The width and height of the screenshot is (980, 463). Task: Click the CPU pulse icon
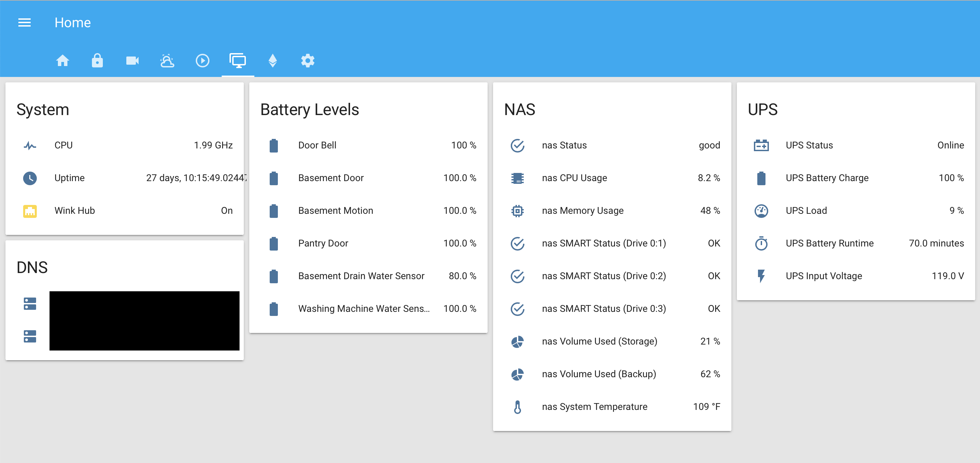(x=30, y=145)
